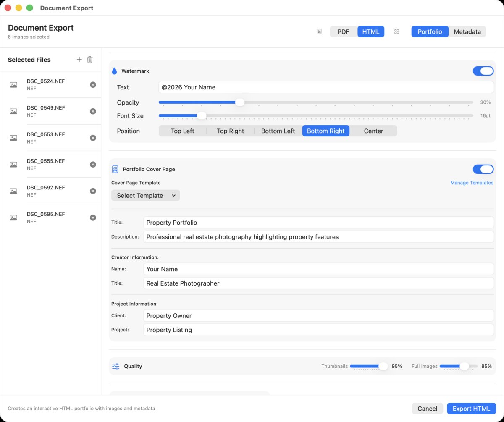Add files using the plus icon
504x422 pixels.
(79, 59)
